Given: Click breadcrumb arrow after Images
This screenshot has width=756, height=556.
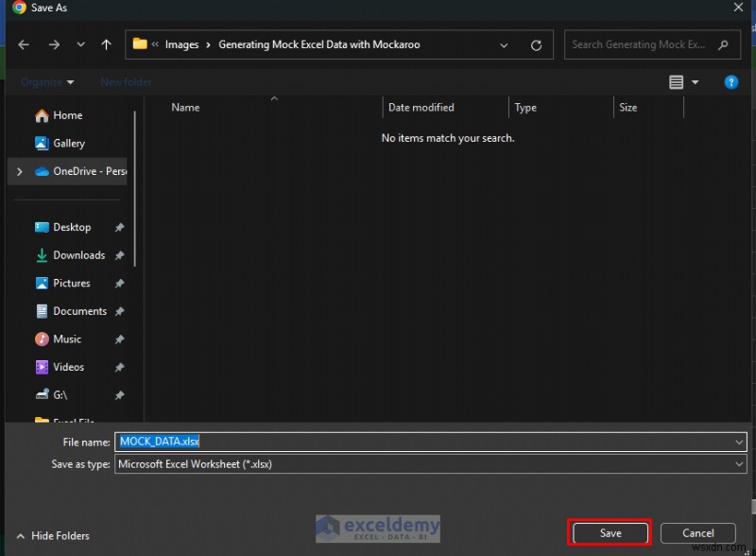Looking at the screenshot, I should tap(208, 44).
